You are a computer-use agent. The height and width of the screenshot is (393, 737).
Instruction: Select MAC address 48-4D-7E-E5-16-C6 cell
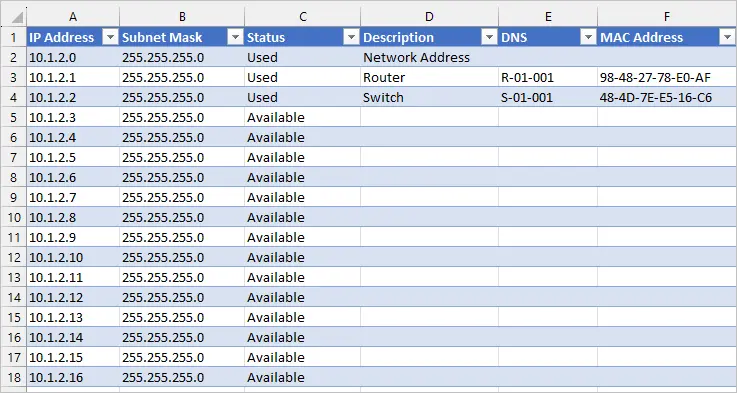click(x=667, y=97)
